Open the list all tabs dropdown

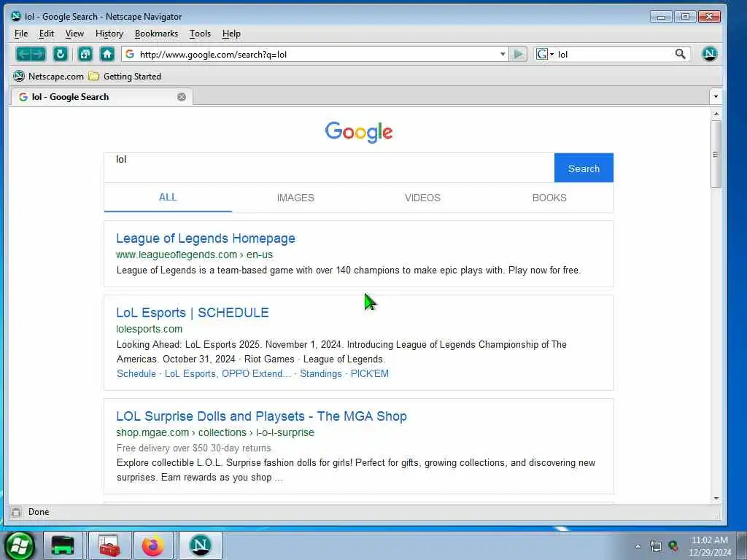(x=716, y=97)
